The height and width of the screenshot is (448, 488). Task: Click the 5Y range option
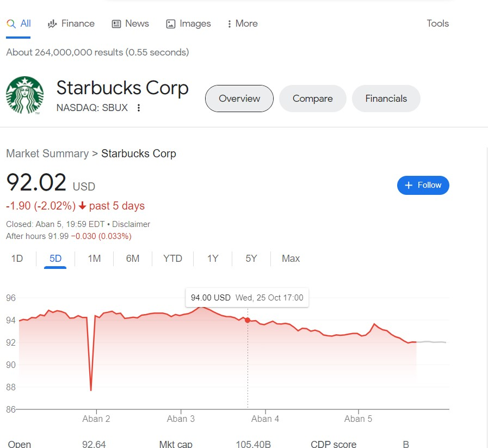coord(251,259)
